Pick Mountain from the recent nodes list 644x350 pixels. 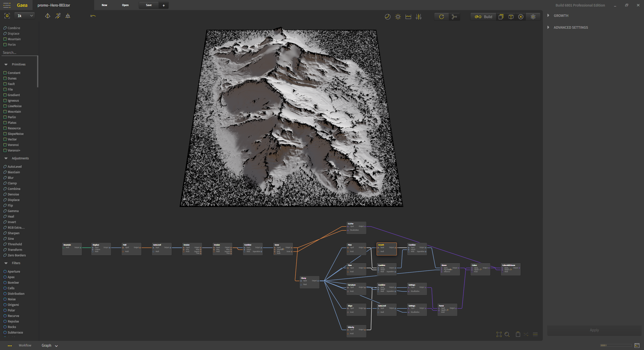(x=12, y=39)
